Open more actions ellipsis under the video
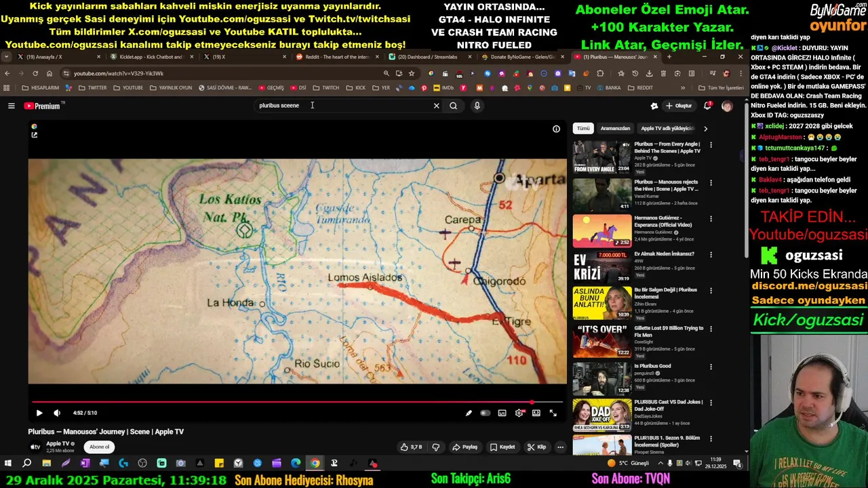 click(560, 447)
